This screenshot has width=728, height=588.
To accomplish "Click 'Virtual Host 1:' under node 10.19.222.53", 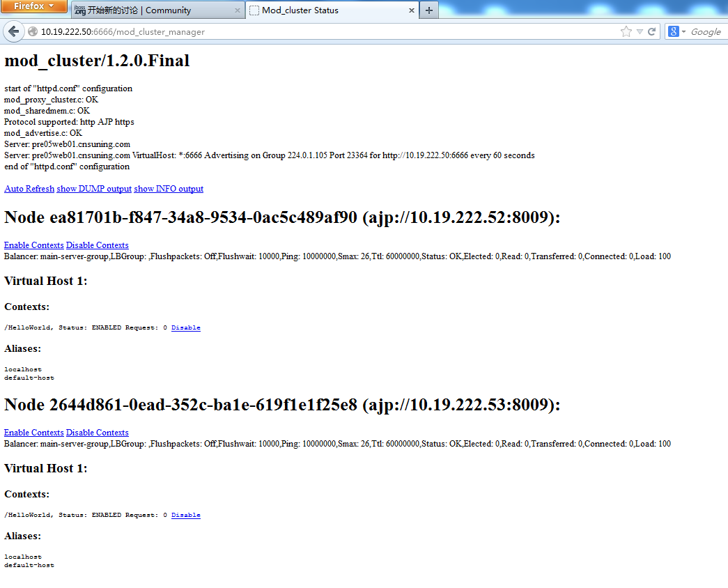I will [46, 468].
